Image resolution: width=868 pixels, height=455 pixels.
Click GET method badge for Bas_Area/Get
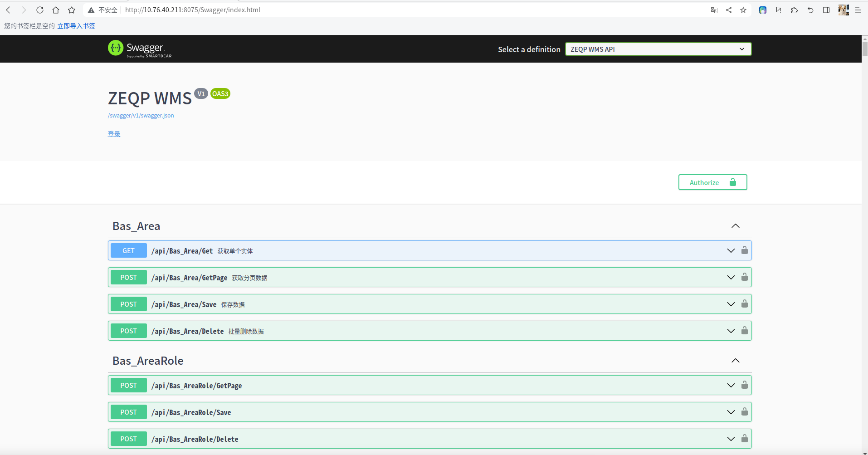(128, 250)
